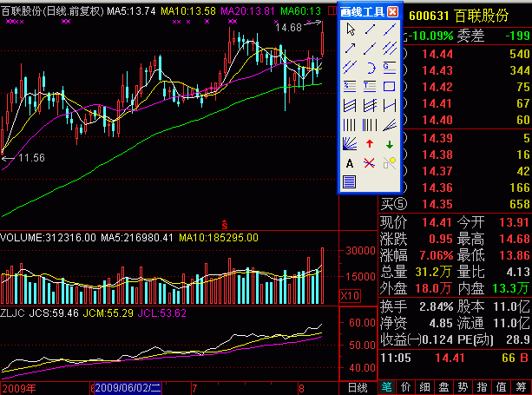This screenshot has height=395, width=532.
Task: Click the MA5:13.74 indicator label
Action: pos(131,11)
